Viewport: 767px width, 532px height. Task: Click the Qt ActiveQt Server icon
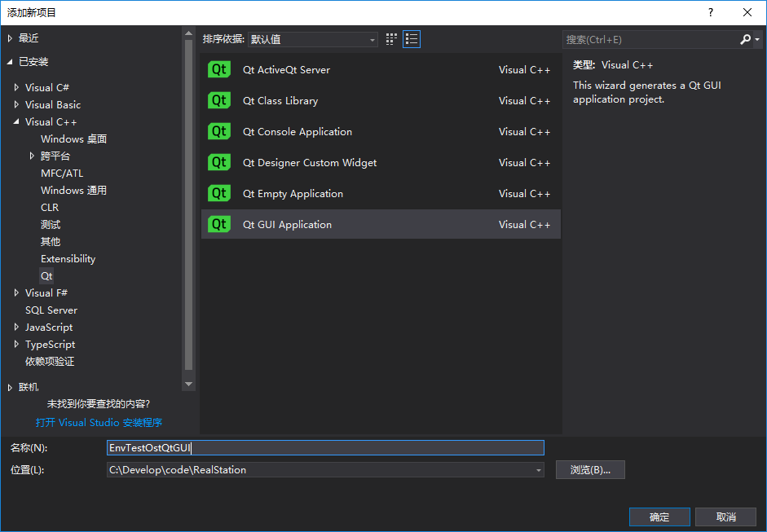pyautogui.click(x=218, y=69)
